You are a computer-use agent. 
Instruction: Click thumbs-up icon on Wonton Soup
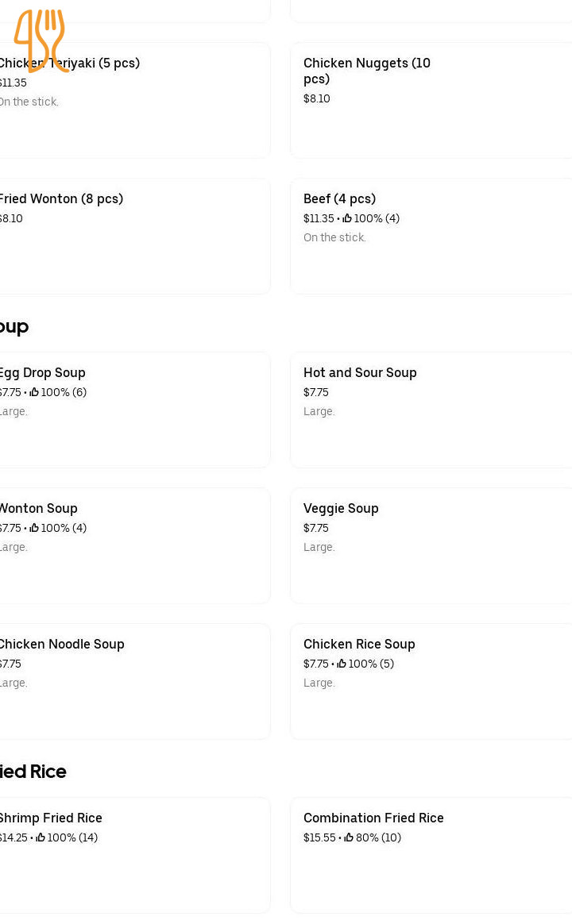click(x=34, y=528)
